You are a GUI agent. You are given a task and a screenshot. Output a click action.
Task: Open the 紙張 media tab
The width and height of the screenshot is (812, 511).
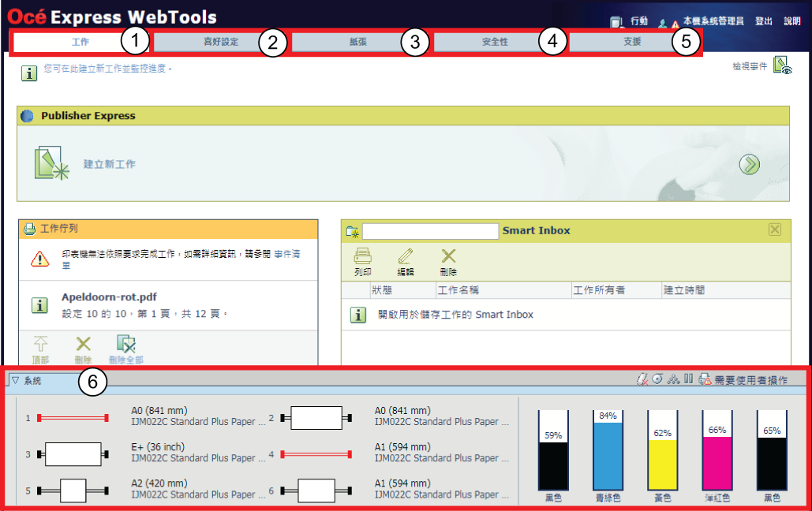click(x=358, y=42)
